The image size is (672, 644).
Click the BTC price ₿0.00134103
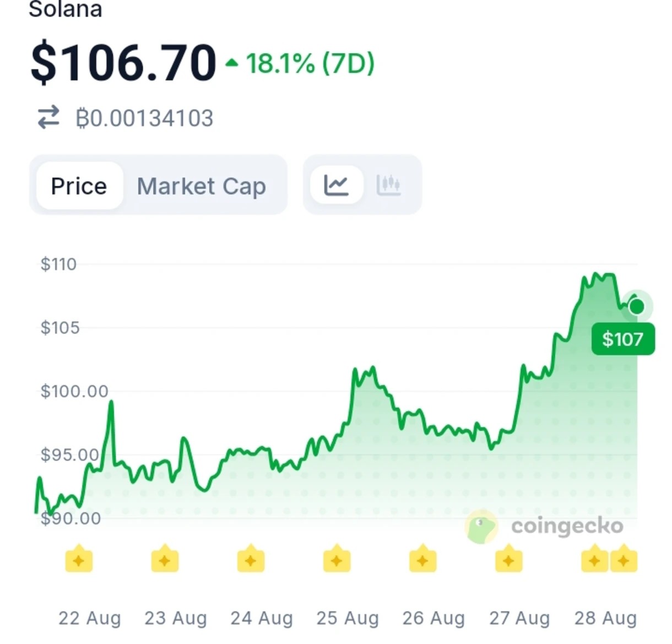(144, 118)
